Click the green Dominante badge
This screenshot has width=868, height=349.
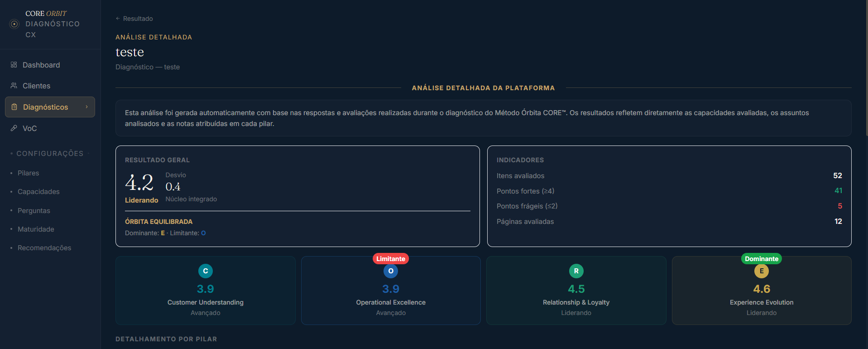[x=762, y=259]
